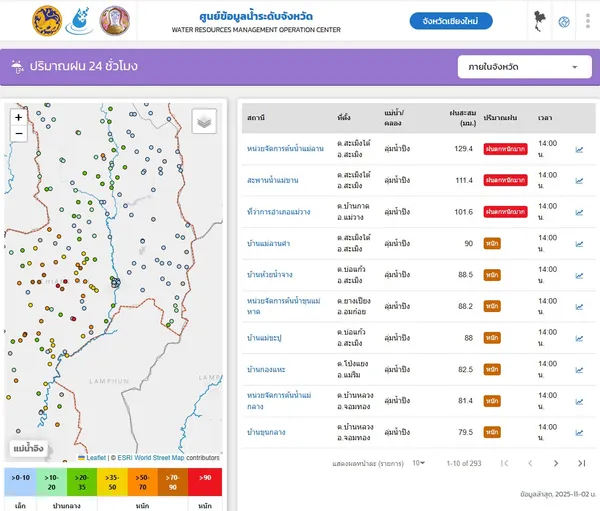Image resolution: width=600 pixels, height=511 pixels.
Task: Zoom in on the rainfall map
Action: point(18,116)
